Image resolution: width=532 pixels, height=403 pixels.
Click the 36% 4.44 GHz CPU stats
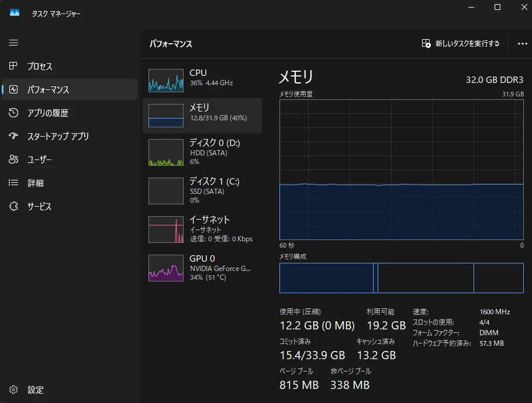point(212,83)
